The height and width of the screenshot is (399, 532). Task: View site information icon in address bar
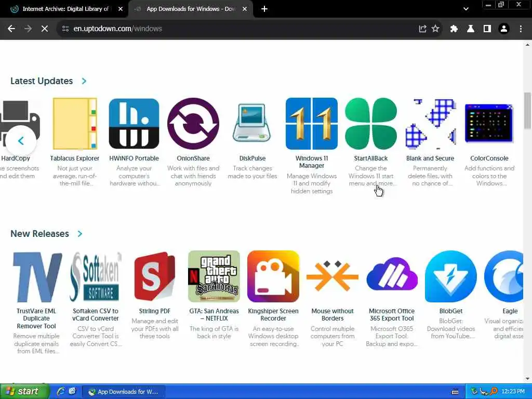pyautogui.click(x=65, y=29)
